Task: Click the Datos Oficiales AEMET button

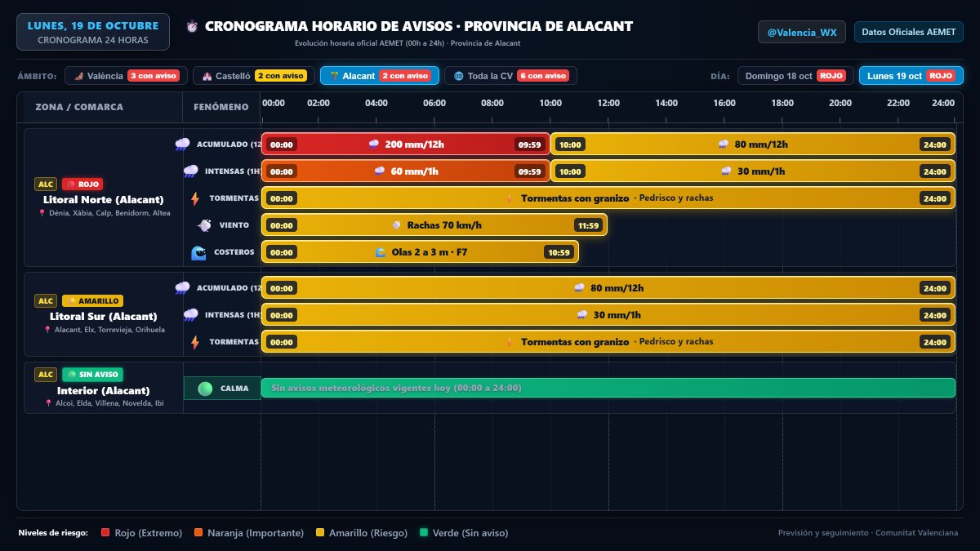Action: click(909, 32)
